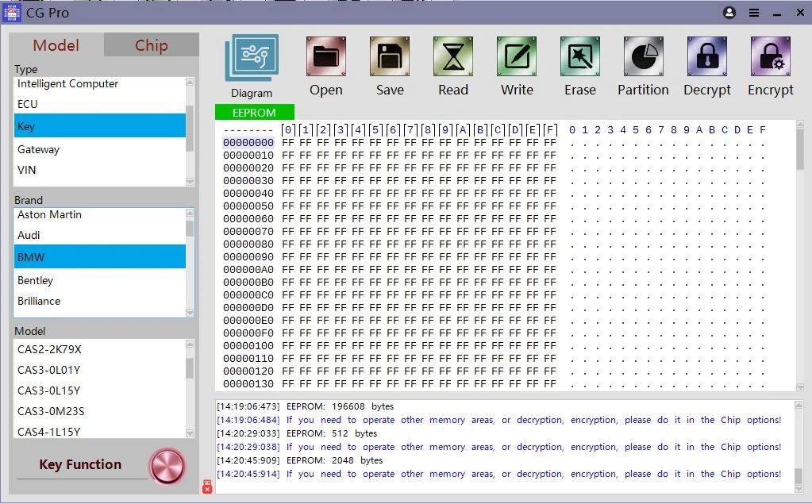Select Gateway in the Type list
The height and width of the screenshot is (504, 812).
[99, 150]
